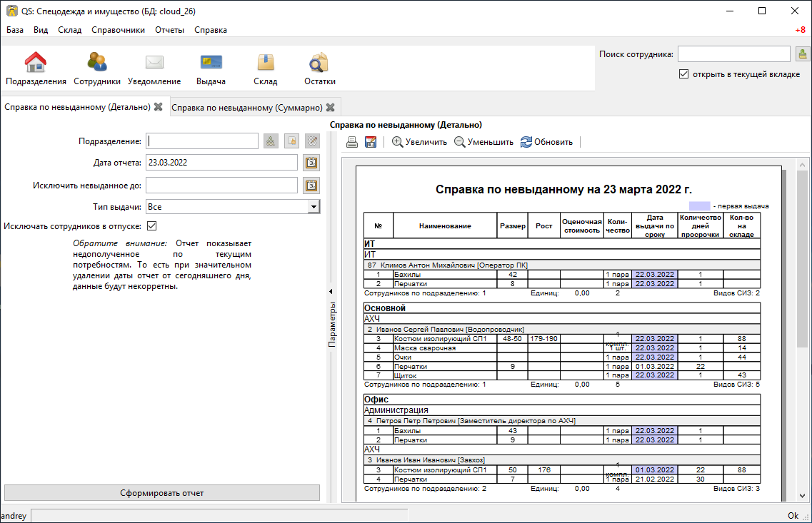
Task: Open calendar for Исключить невыданное до
Action: click(311, 186)
